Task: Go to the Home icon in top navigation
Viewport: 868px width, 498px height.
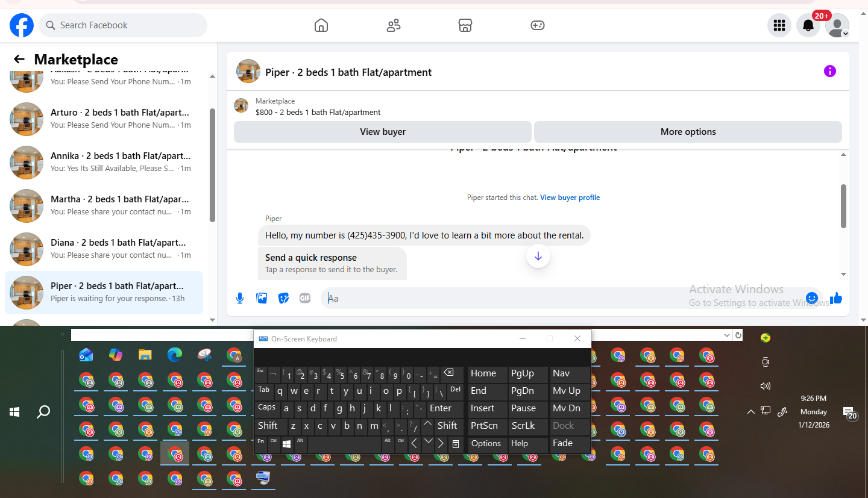Action: click(321, 25)
